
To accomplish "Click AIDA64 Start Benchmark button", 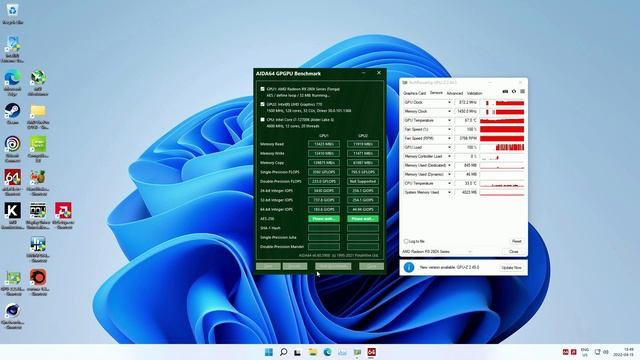I will click(x=333, y=266).
